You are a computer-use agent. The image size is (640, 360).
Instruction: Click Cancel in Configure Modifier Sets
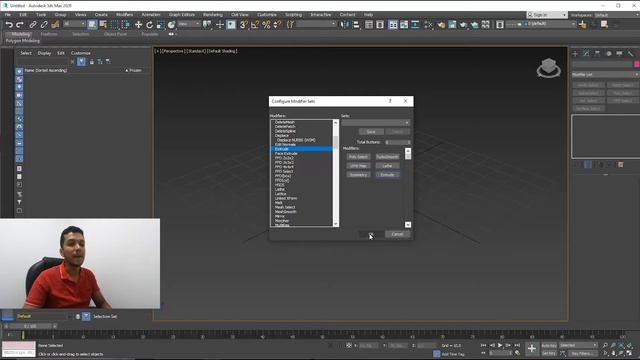(397, 234)
